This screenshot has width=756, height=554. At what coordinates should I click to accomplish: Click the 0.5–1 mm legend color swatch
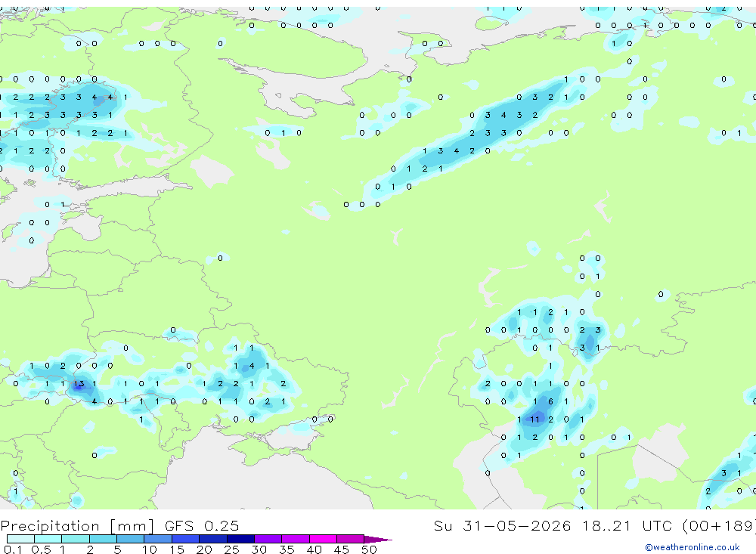[x=48, y=539]
